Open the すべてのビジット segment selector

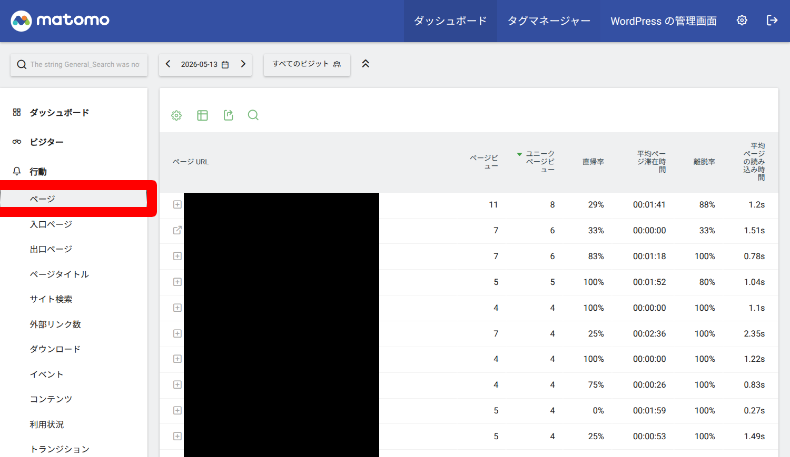click(307, 64)
